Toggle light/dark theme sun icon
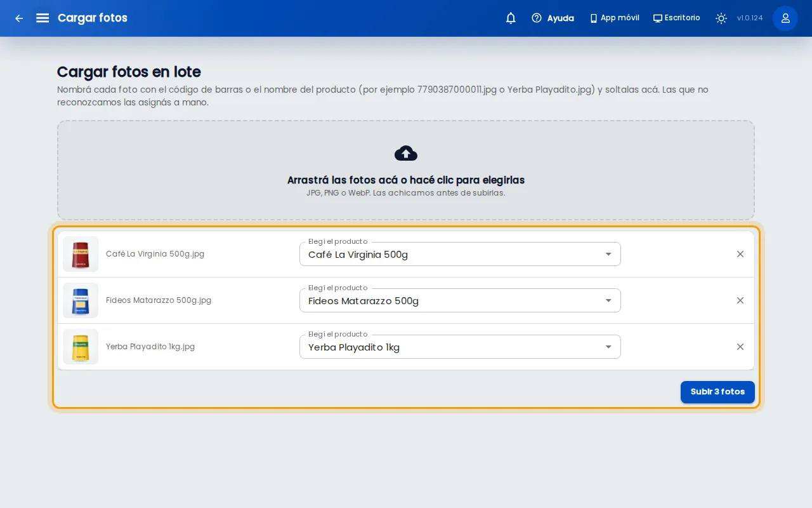 (x=721, y=18)
